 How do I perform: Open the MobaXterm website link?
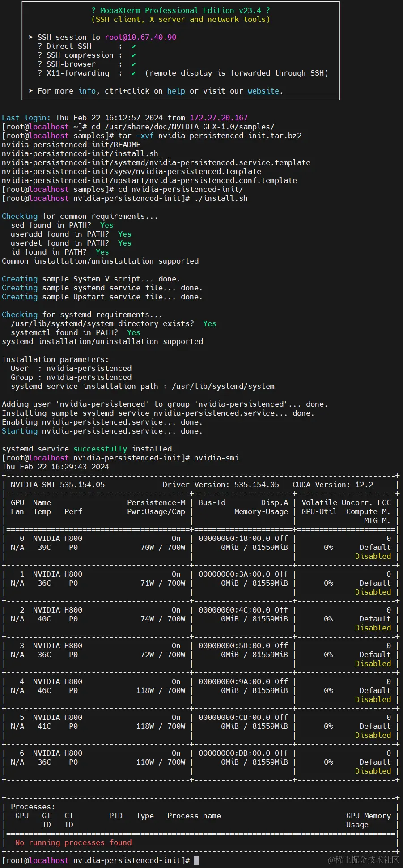click(x=263, y=91)
